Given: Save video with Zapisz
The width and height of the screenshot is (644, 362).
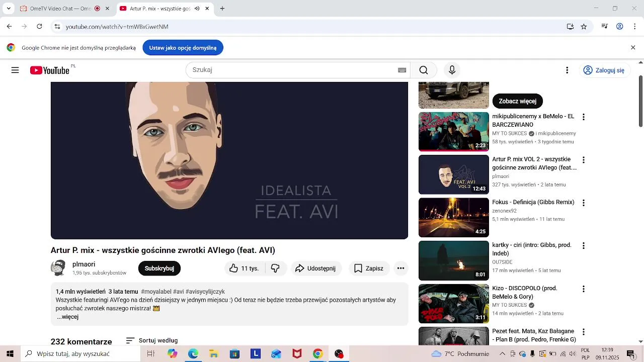Looking at the screenshot, I should click(369, 268).
